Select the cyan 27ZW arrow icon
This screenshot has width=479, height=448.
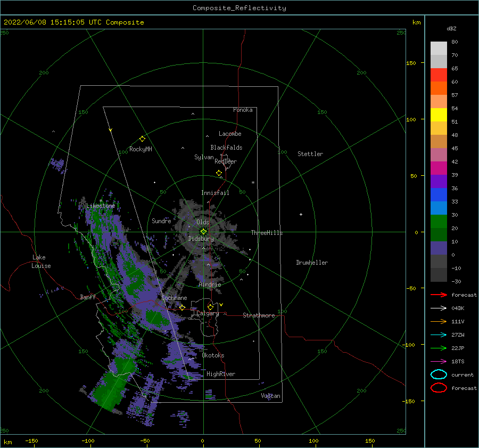coord(439,335)
